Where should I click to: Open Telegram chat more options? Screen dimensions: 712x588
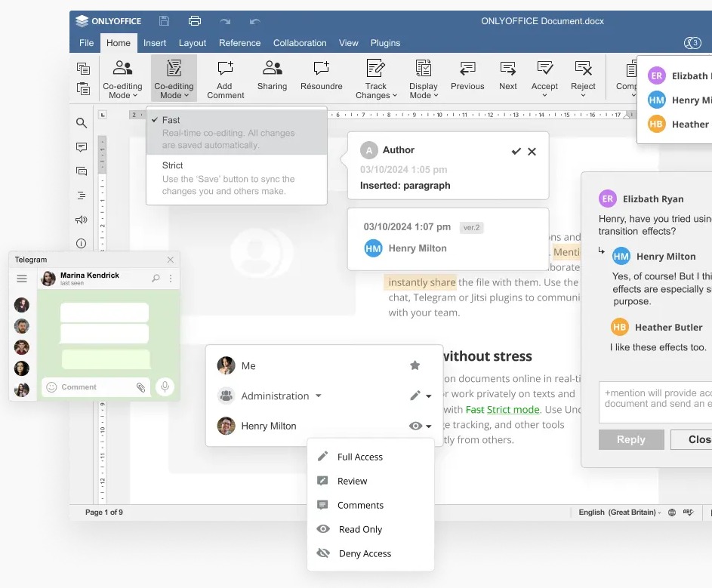(171, 279)
